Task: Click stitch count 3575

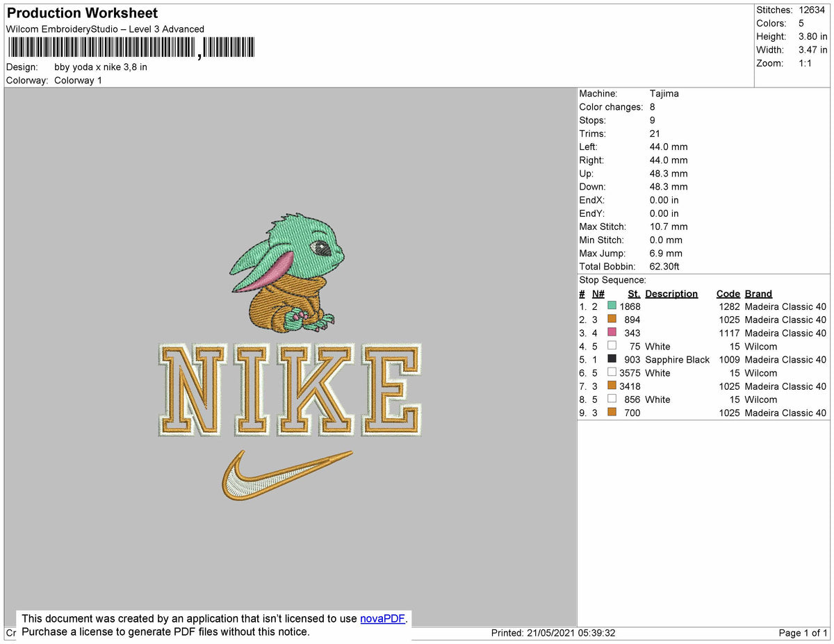Action: point(630,372)
